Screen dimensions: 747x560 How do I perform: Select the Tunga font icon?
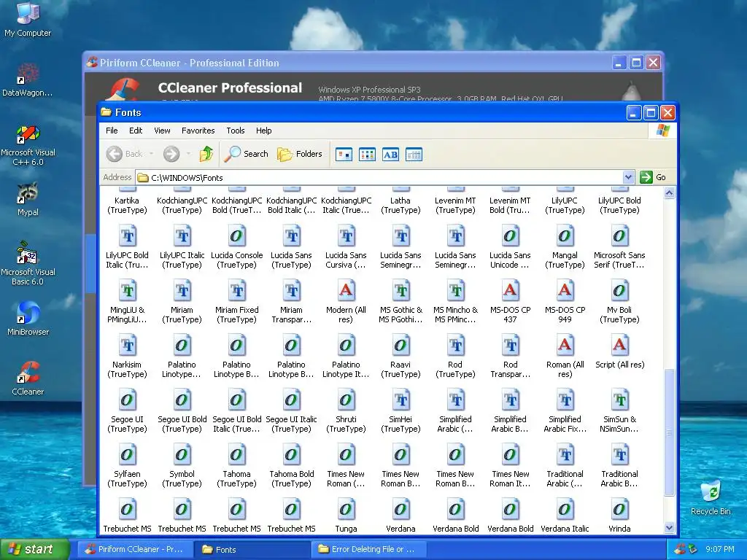tap(346, 516)
